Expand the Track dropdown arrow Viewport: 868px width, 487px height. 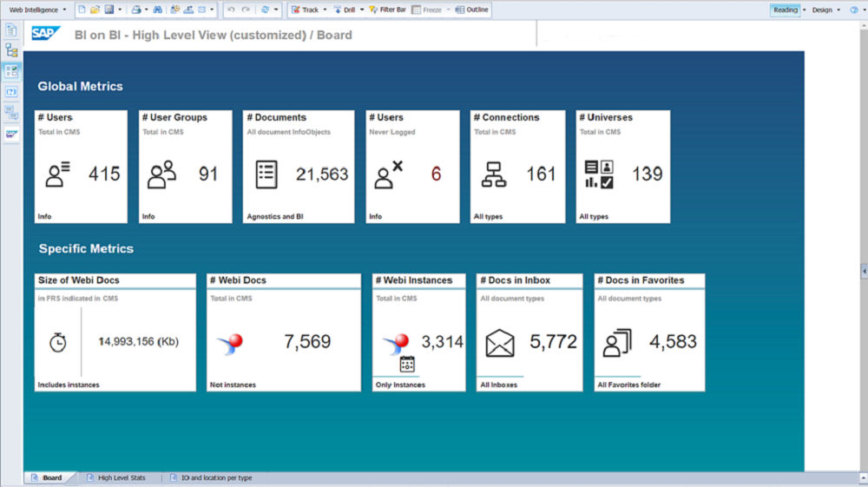[325, 10]
